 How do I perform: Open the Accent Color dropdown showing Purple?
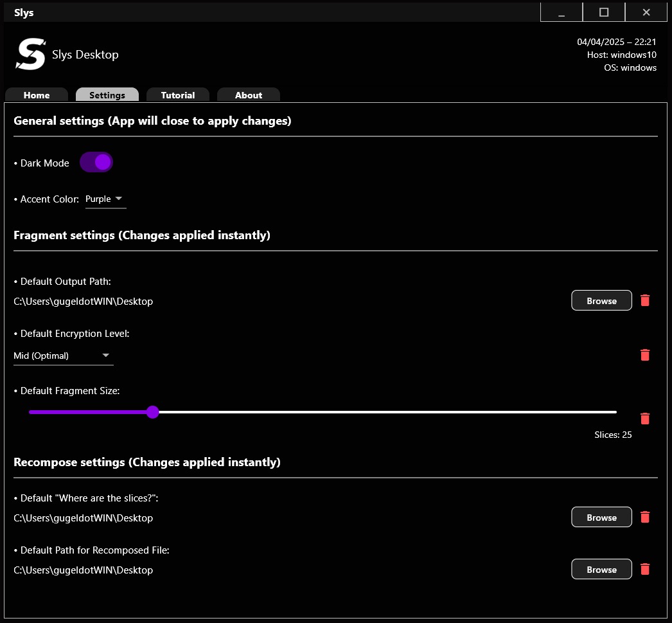tap(105, 199)
